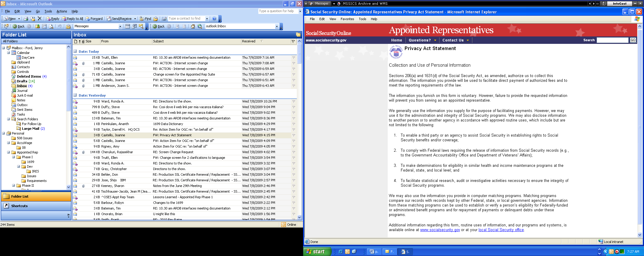
Task: Click the Print icon in Outlook toolbar
Action: pos(26,19)
